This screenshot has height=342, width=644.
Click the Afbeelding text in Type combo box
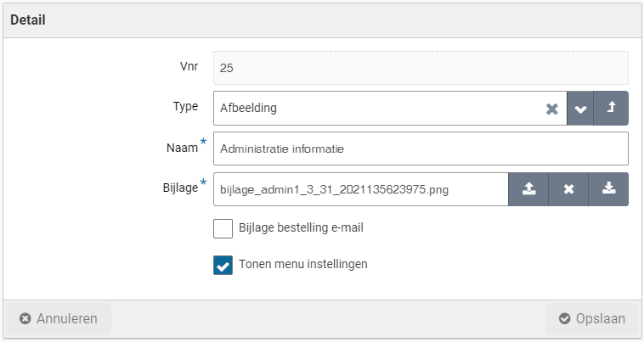pos(248,109)
